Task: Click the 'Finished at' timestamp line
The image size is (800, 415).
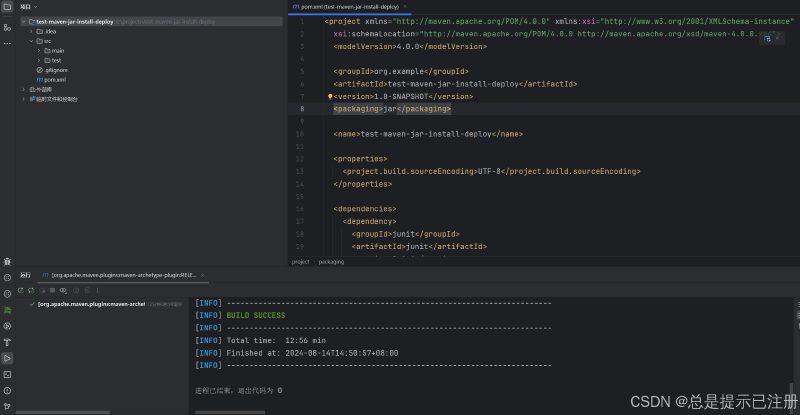Action: [x=296, y=353]
